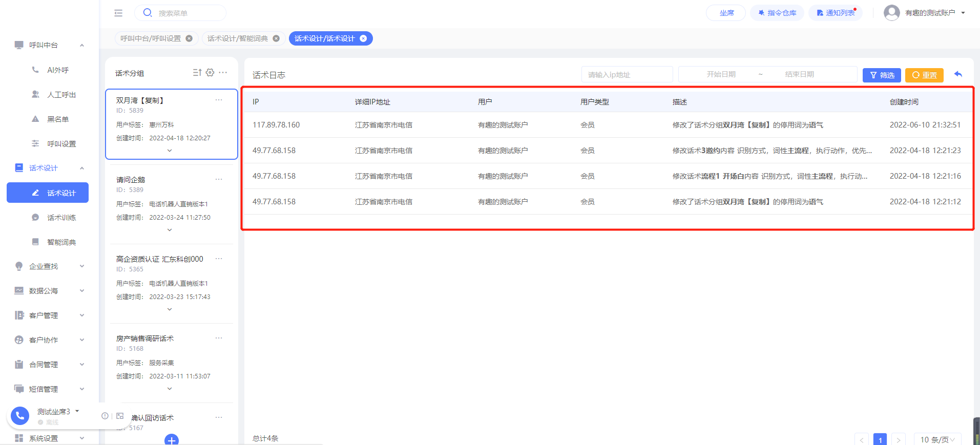Expand details chevron under 双月湾【复制】 card
Screen dimensions: 980x445
(170, 151)
